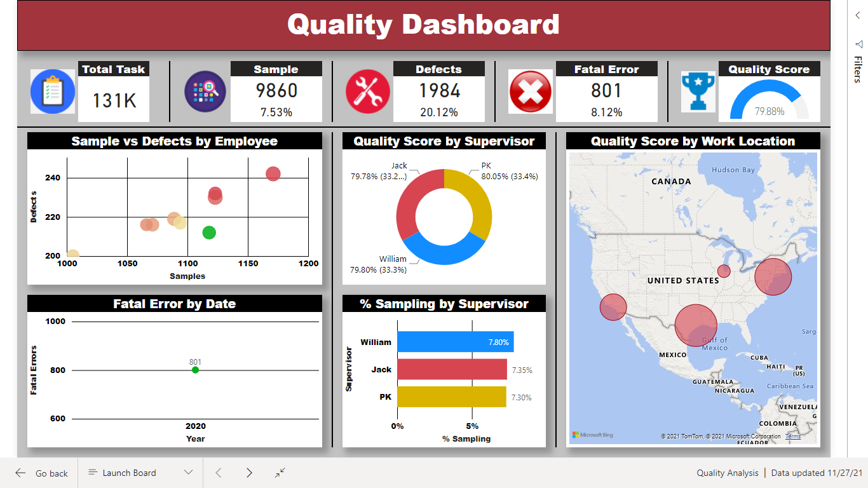Click the Defects crossed-tools icon
The height and width of the screenshot is (488, 868).
pyautogui.click(x=367, y=91)
